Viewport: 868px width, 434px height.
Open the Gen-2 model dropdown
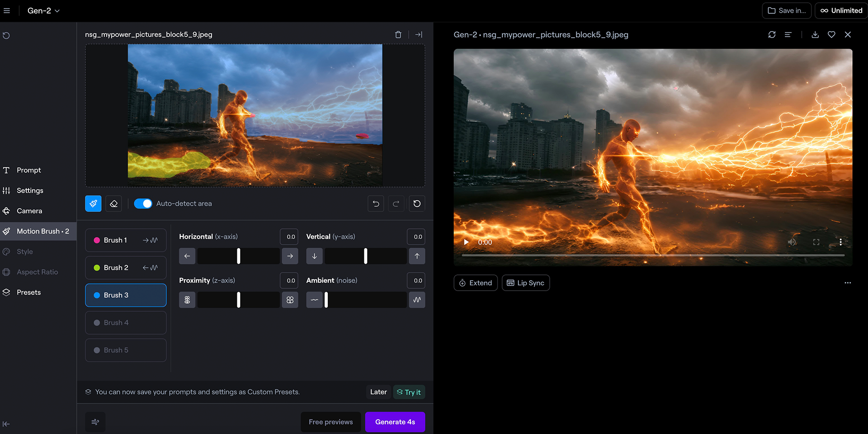(43, 10)
